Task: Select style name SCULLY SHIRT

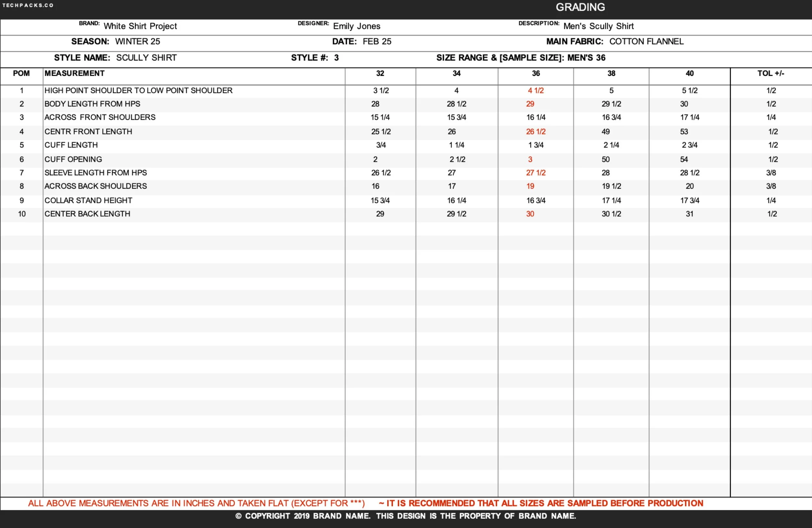Action: (146, 58)
